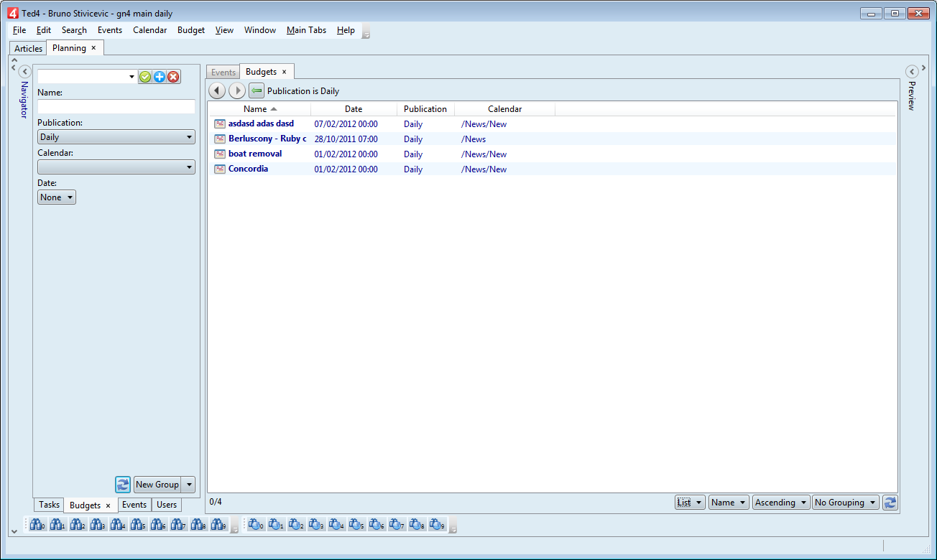Sort by the Name column header
The image size is (937, 560).
(x=260, y=109)
